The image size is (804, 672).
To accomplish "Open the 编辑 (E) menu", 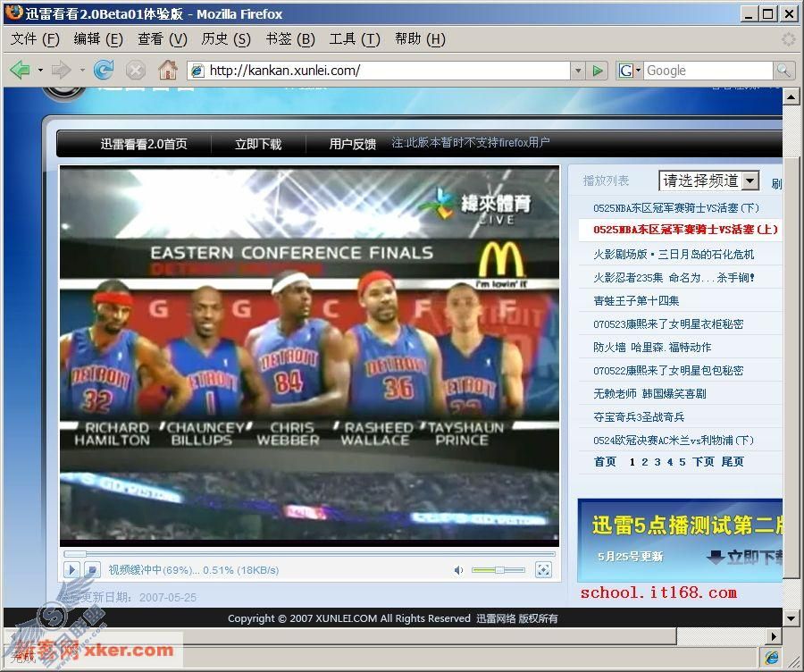I will point(98,39).
